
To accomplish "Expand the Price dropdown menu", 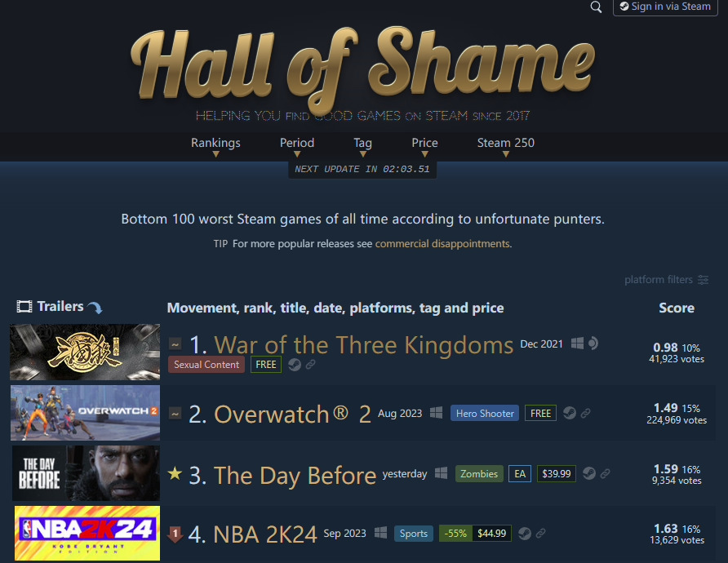I will [x=424, y=146].
